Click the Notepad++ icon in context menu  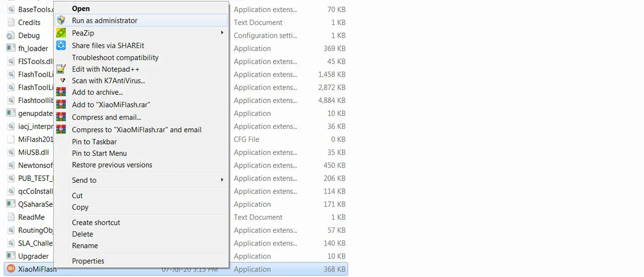click(x=61, y=69)
